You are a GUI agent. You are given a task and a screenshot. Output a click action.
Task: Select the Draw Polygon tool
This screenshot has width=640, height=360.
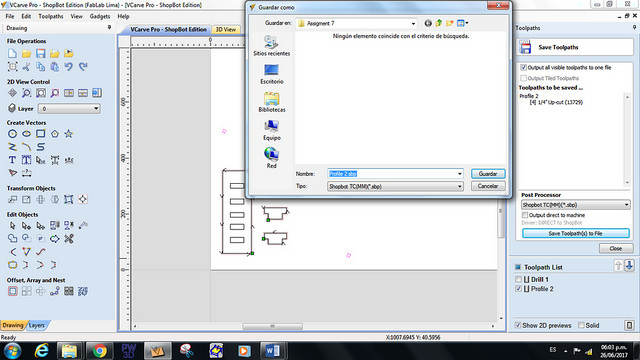point(55,134)
